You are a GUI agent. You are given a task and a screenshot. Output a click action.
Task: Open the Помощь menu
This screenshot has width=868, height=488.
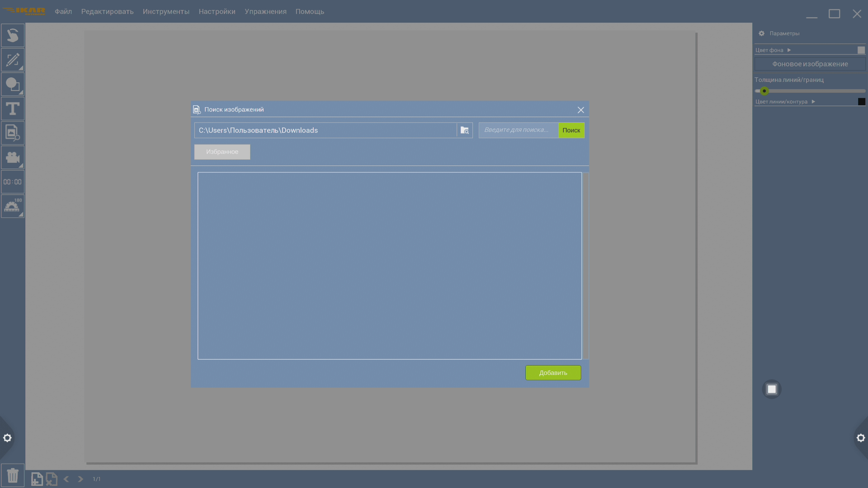click(310, 11)
